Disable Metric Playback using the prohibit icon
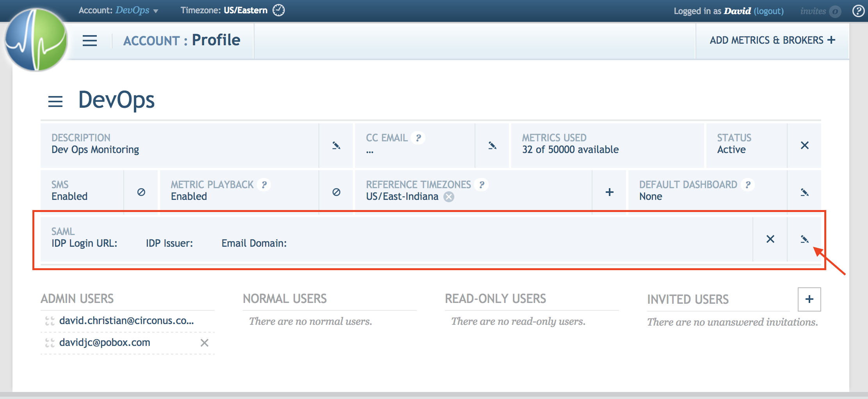This screenshot has width=868, height=399. coord(336,192)
